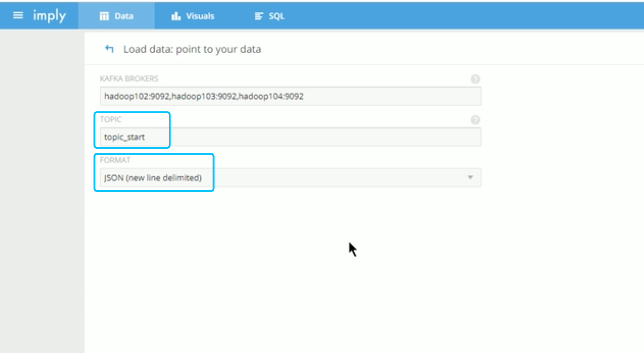The height and width of the screenshot is (353, 644).
Task: Expand the Format dropdown arrow
Action: [x=470, y=177]
